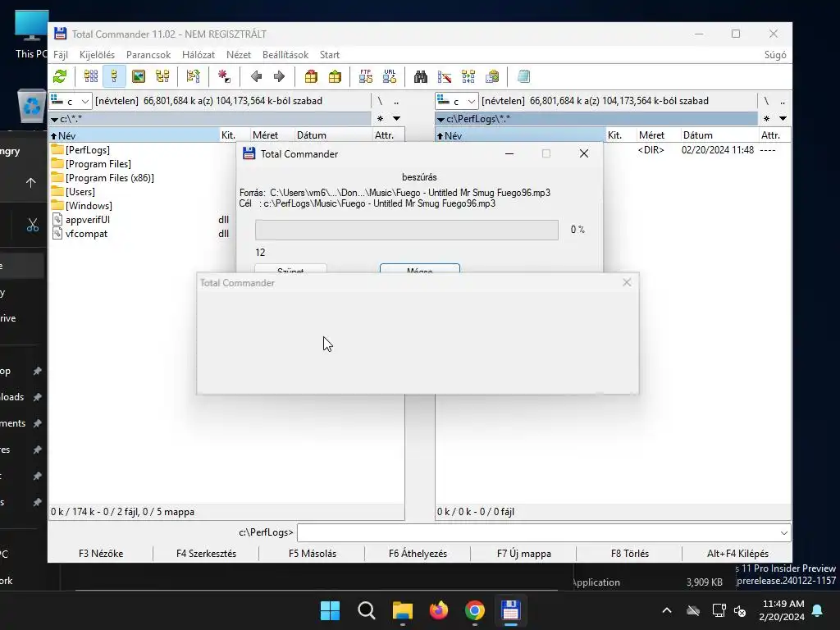Show the directory tree view icon
840x630 pixels.
[x=162, y=76]
